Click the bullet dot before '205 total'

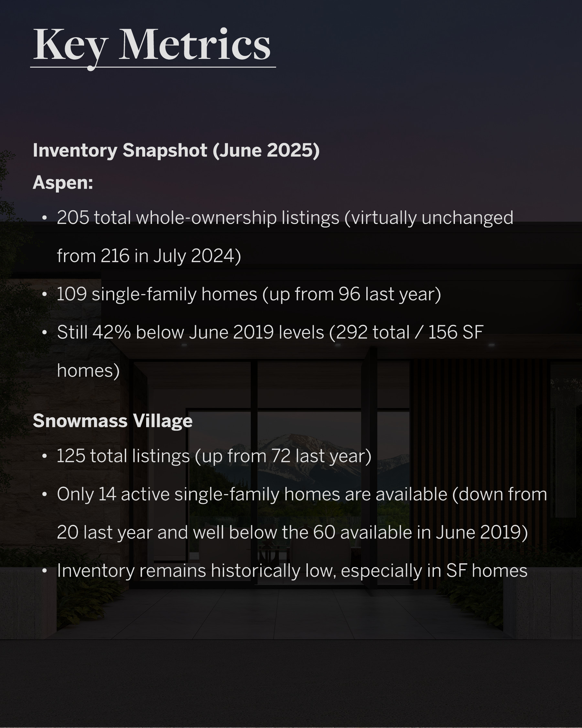[44, 218]
